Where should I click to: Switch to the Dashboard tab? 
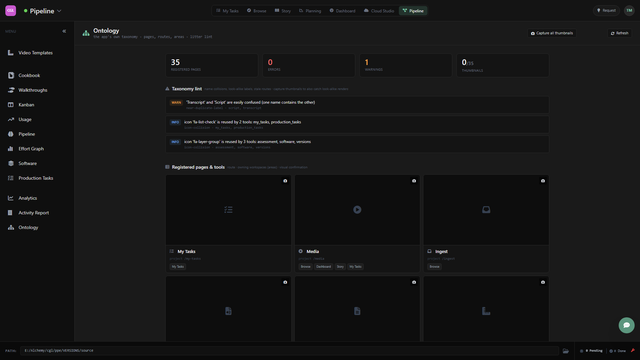pyautogui.click(x=342, y=11)
